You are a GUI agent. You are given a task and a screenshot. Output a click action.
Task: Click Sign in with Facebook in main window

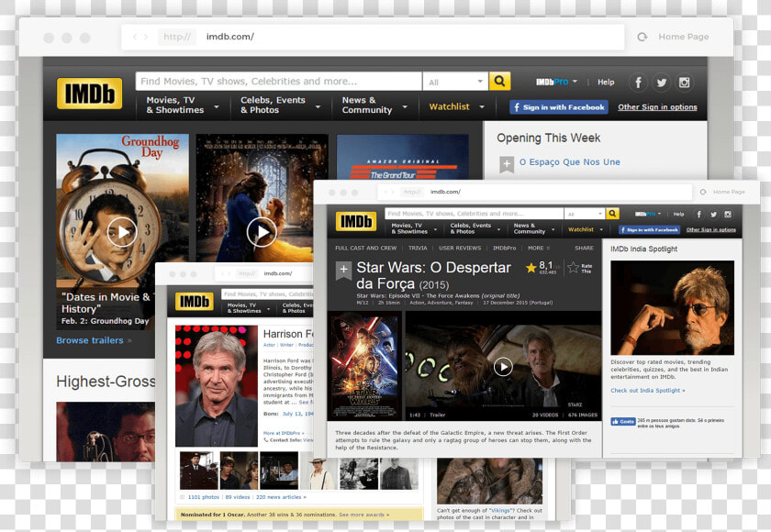[x=559, y=107]
